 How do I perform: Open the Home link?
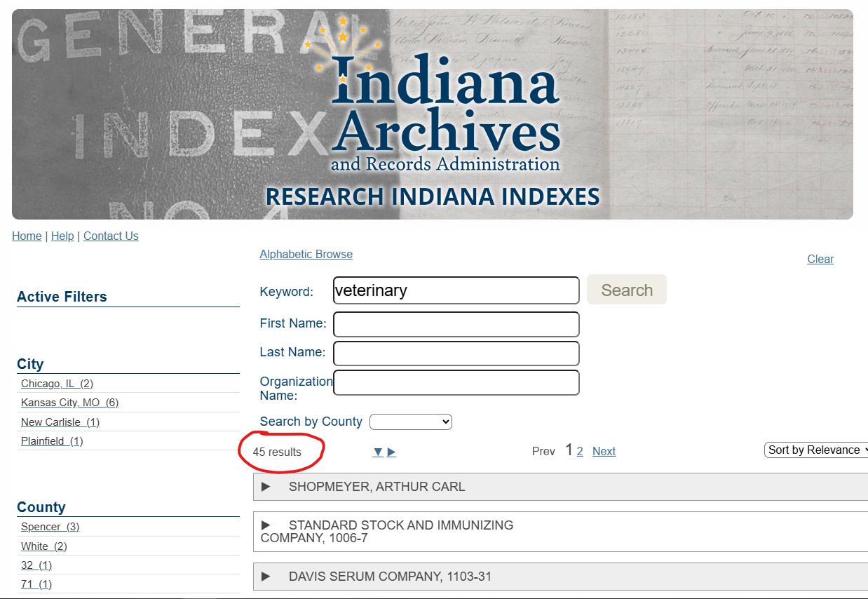[x=27, y=236]
